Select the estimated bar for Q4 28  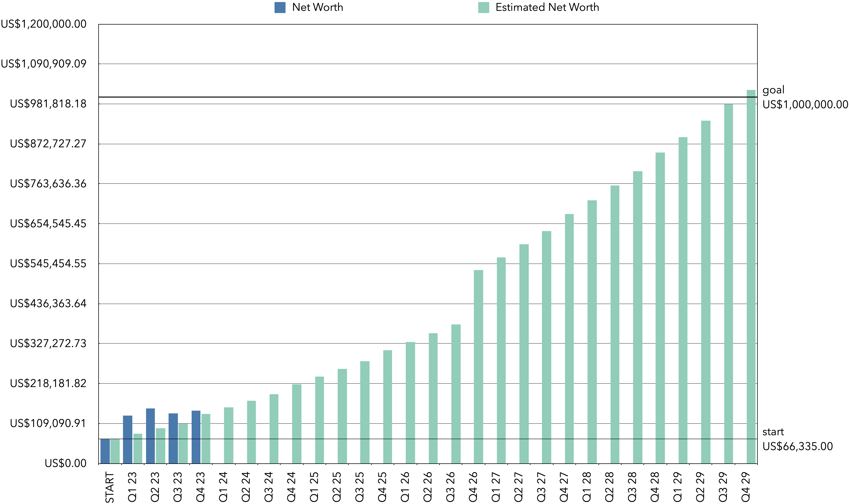coord(660,308)
